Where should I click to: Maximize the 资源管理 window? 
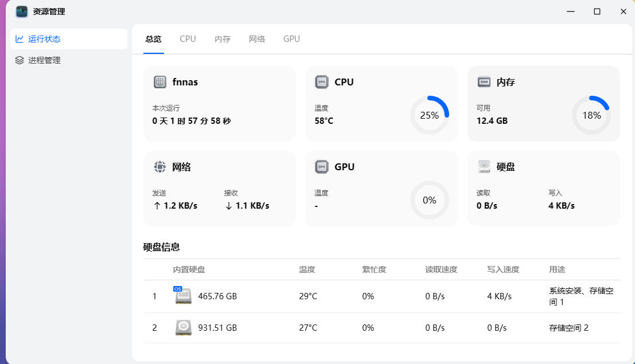(x=597, y=11)
